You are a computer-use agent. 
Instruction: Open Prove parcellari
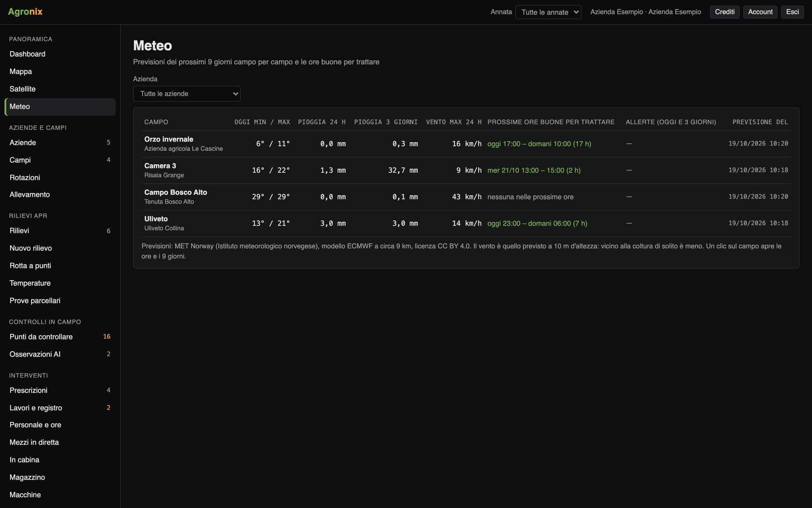pos(60,301)
